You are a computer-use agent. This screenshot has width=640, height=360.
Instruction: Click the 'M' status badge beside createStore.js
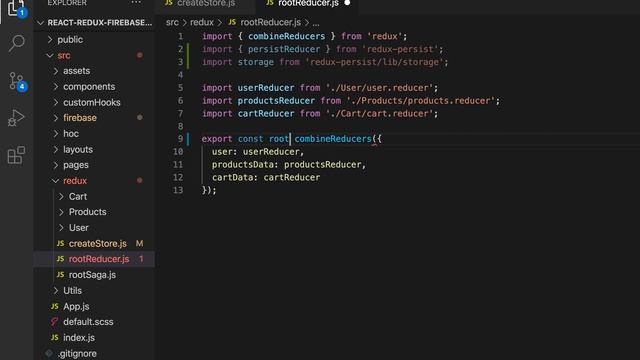pyautogui.click(x=140, y=244)
